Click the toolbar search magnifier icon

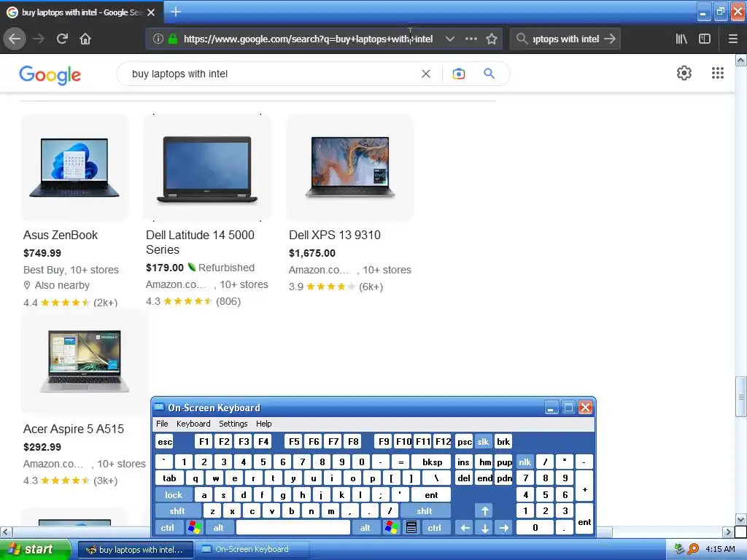tap(522, 39)
